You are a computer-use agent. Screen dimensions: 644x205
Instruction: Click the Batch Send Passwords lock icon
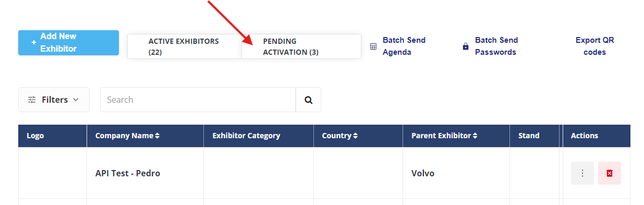[x=466, y=46]
